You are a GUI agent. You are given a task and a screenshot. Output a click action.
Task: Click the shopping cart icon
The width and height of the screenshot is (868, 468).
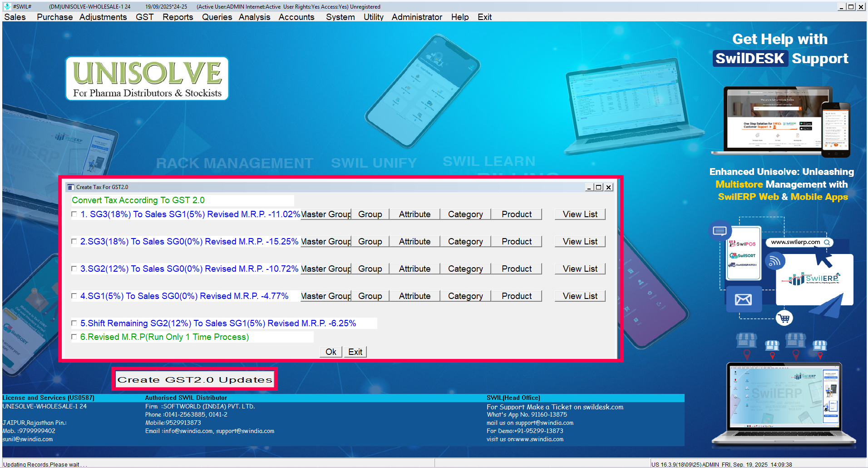(x=784, y=318)
